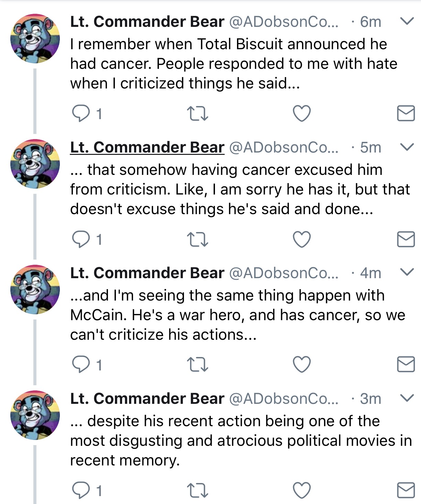Viewport: 421px width, 504px height.
Task: Like the 3m tweet about recent memory
Action: pyautogui.click(x=302, y=490)
